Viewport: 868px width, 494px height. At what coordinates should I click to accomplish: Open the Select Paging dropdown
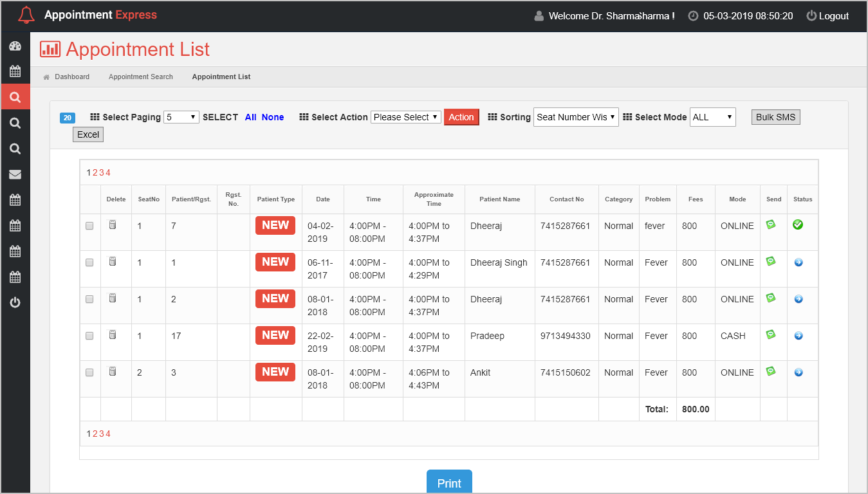tap(181, 117)
